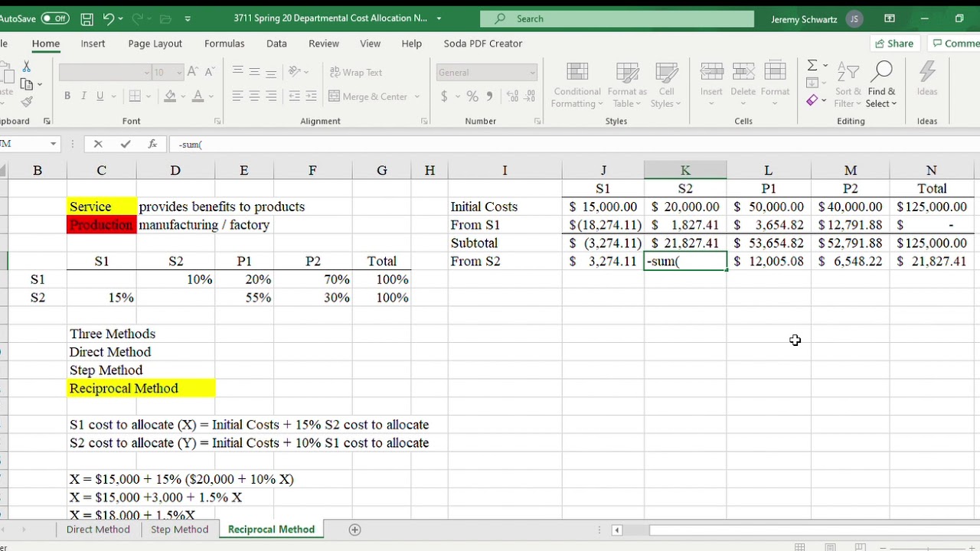Switch to Step Method sheet tab

pos(179,530)
